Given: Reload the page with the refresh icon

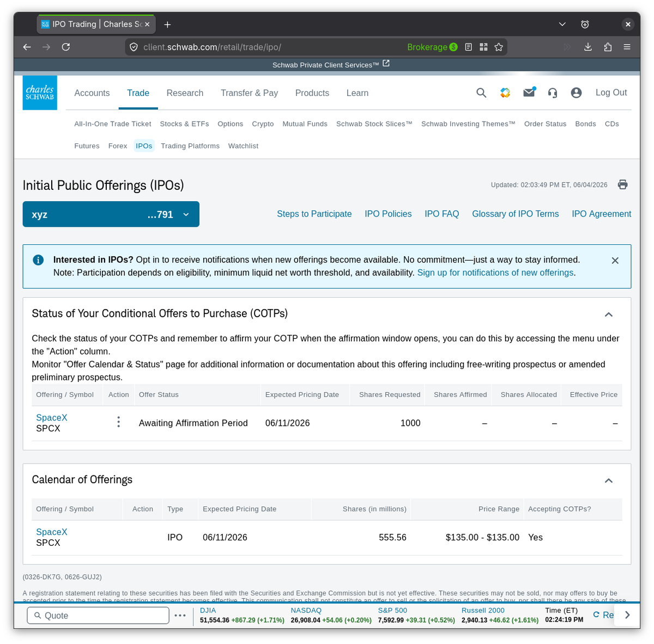Looking at the screenshot, I should pos(66,47).
